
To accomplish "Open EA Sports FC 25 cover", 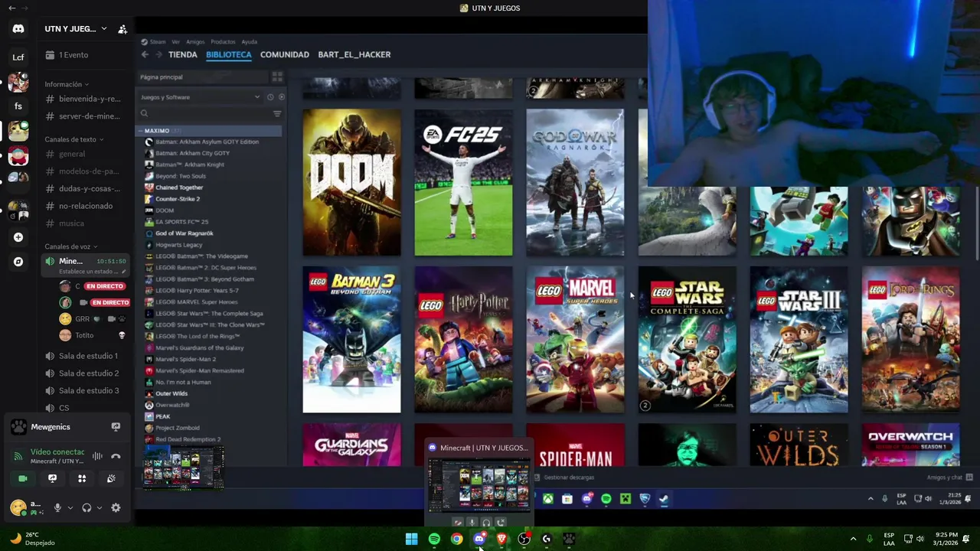I will 463,182.
